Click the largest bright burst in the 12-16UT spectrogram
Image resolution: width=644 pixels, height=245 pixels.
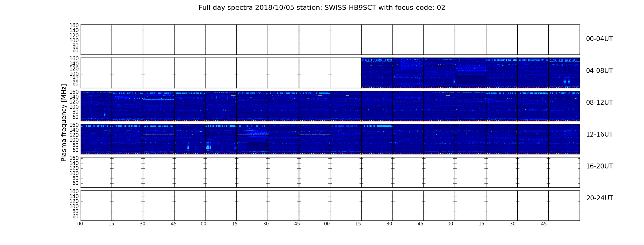coord(209,146)
